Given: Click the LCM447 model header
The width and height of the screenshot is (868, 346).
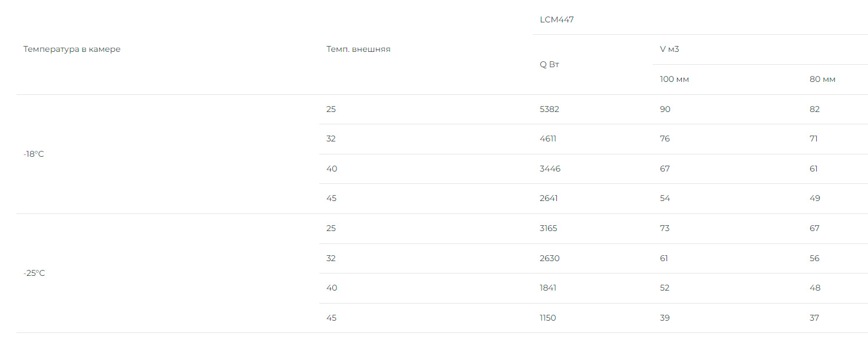Looking at the screenshot, I should [x=556, y=19].
